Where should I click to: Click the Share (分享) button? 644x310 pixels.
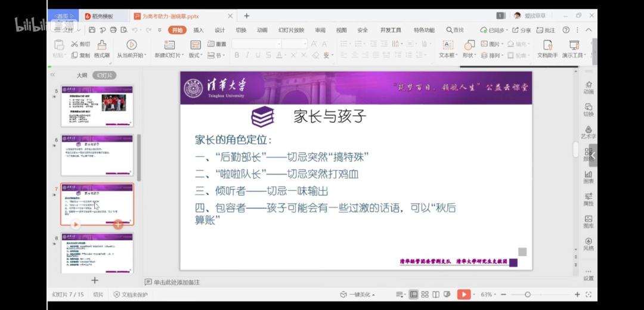(x=521, y=30)
